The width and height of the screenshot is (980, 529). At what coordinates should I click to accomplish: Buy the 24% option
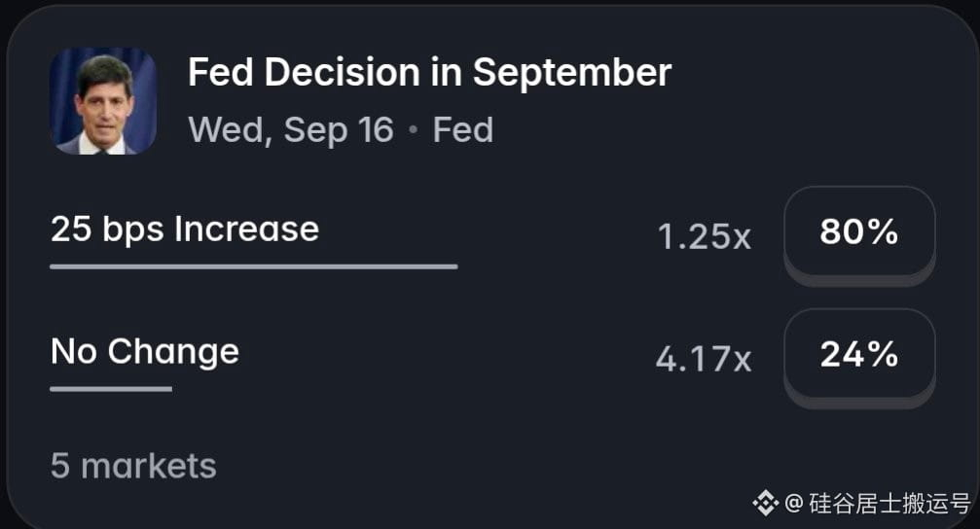pos(859,354)
